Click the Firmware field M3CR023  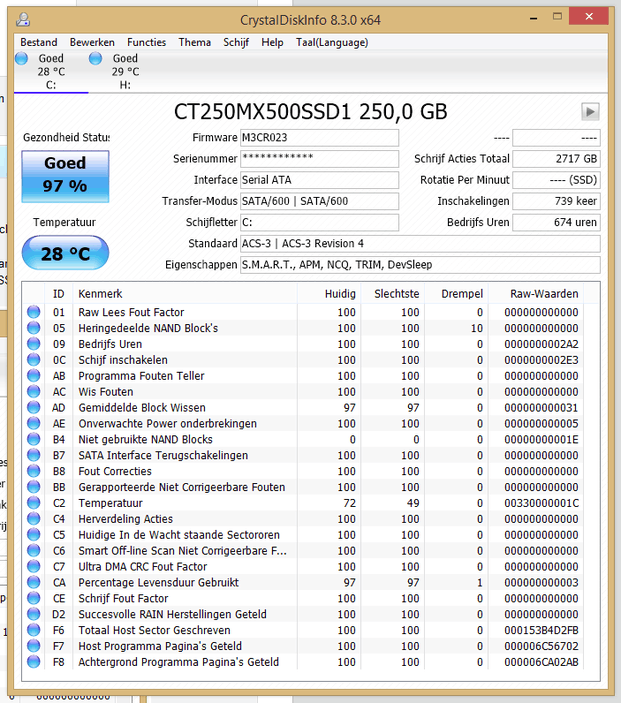(319, 138)
